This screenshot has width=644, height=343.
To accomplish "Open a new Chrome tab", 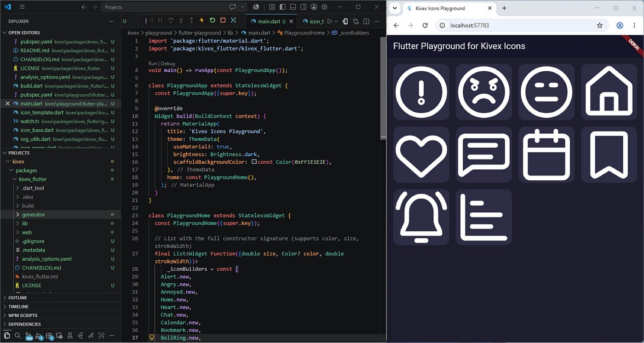I will [x=504, y=8].
